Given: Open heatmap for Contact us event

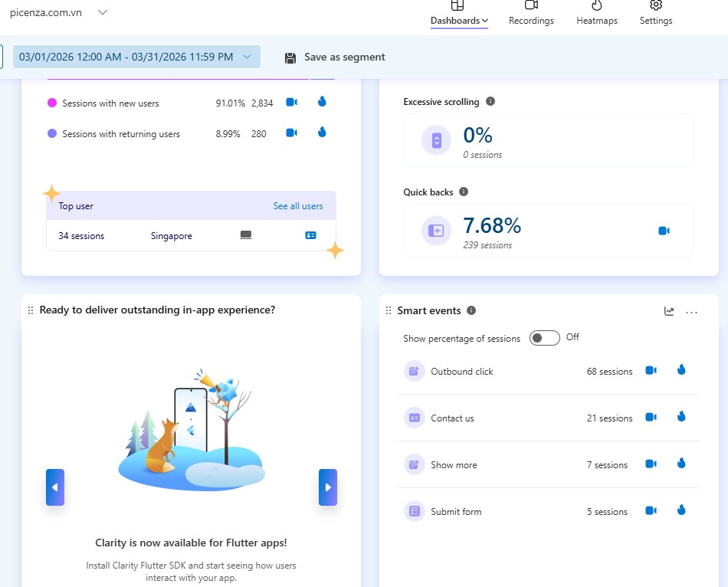Looking at the screenshot, I should [681, 418].
